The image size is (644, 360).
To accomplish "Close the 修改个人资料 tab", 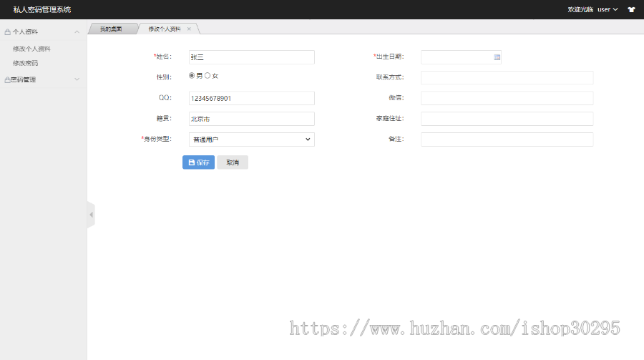I will point(189,29).
